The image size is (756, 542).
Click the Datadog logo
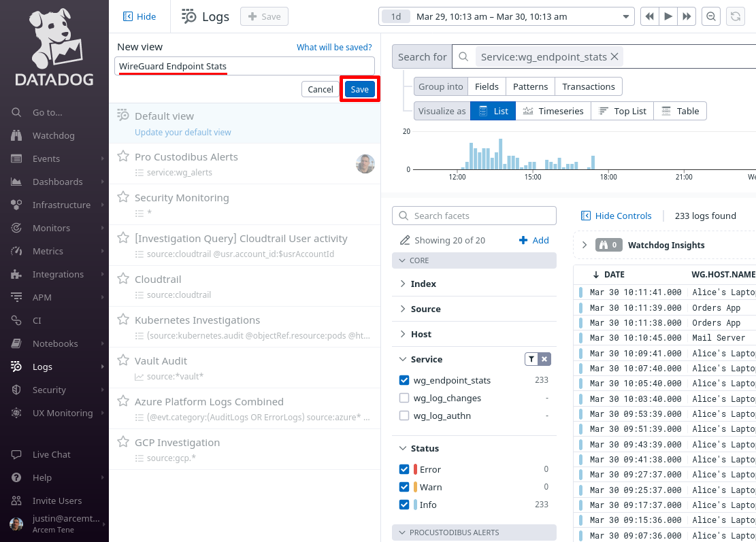coord(54,47)
